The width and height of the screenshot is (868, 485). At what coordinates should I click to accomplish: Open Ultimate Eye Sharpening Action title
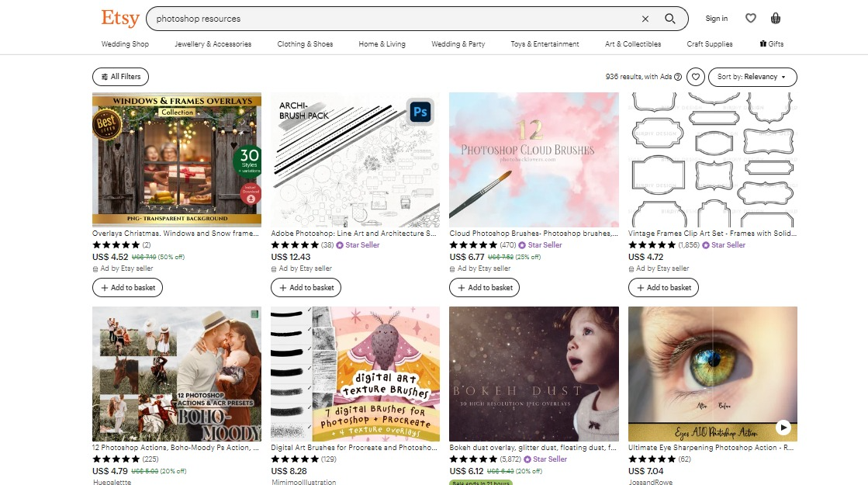pos(711,447)
